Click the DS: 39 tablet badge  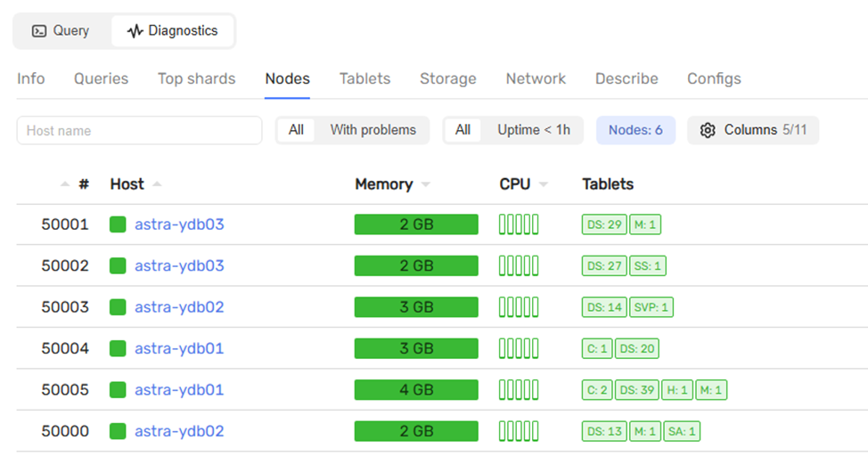(x=638, y=390)
